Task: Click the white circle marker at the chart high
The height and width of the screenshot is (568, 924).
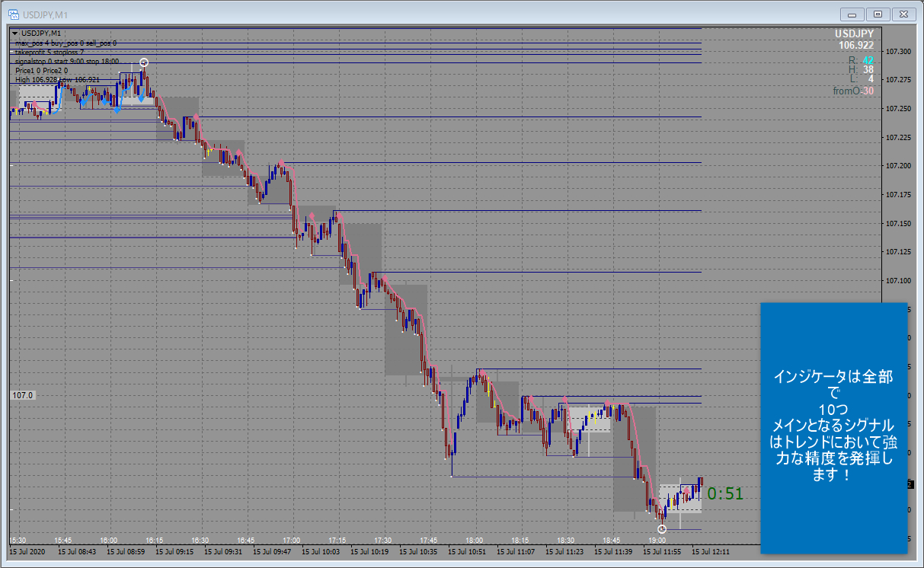Action: [144, 62]
